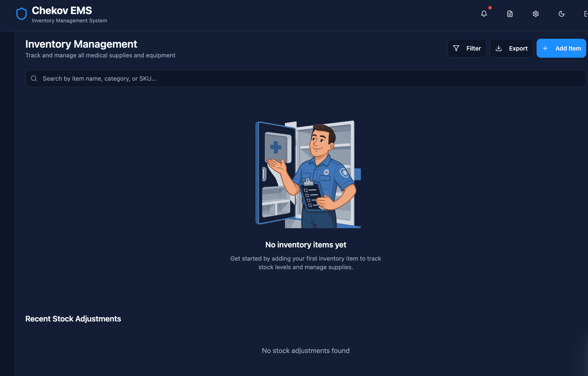Click the search magnifier icon
Screen dimensions: 588x376
pyautogui.click(x=34, y=78)
